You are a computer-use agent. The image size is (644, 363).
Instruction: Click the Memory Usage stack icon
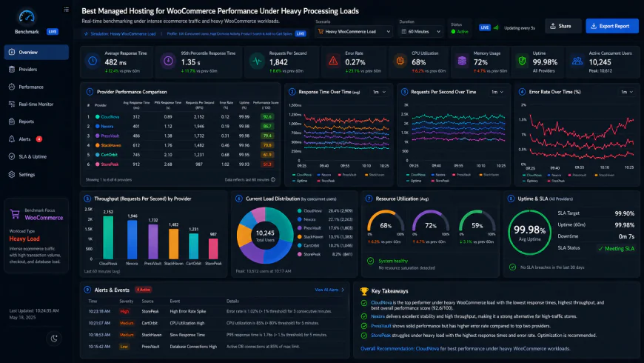[462, 61]
